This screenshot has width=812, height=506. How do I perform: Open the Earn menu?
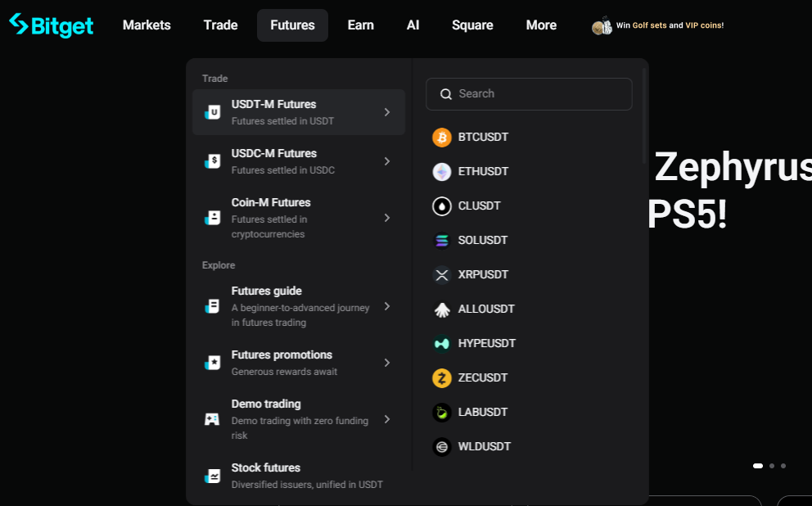click(x=360, y=25)
